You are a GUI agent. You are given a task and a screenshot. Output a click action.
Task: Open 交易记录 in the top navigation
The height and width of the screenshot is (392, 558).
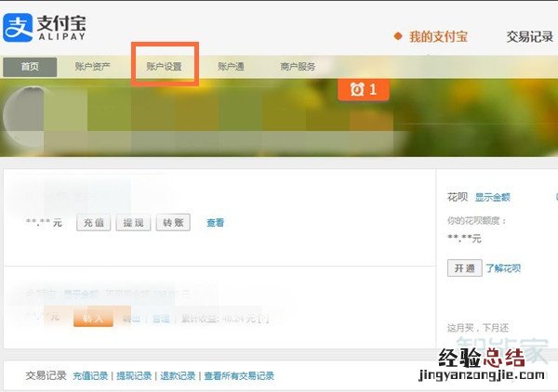coord(529,36)
